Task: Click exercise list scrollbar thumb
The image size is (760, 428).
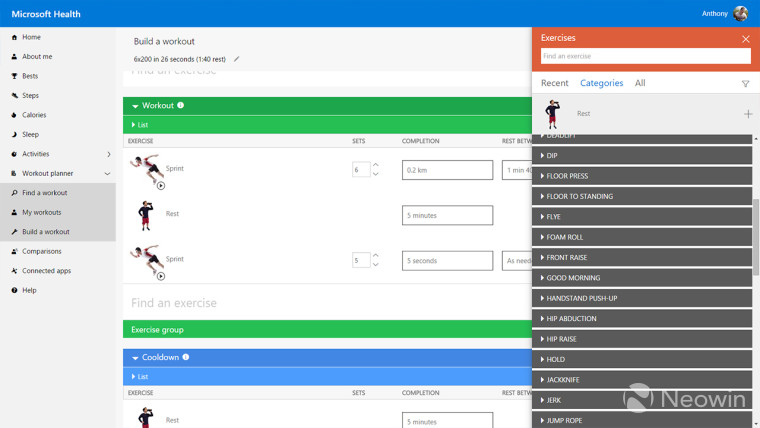Action: point(756,237)
